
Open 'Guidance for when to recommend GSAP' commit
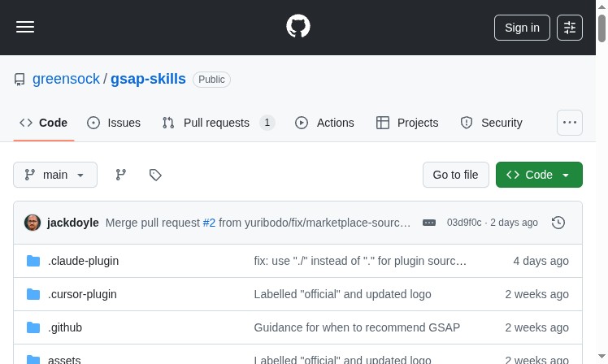[x=357, y=327]
